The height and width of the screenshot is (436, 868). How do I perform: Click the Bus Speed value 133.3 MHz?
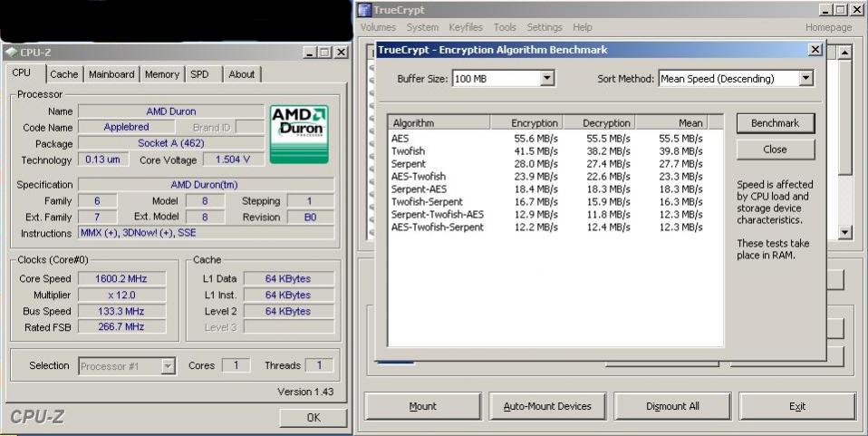pos(121,311)
